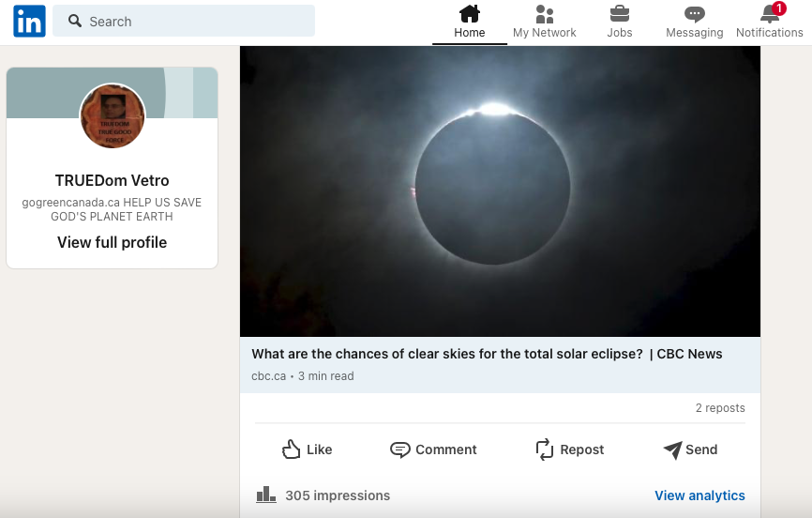Click the thumbs-up Like icon
The width and height of the screenshot is (812, 518).
click(292, 449)
